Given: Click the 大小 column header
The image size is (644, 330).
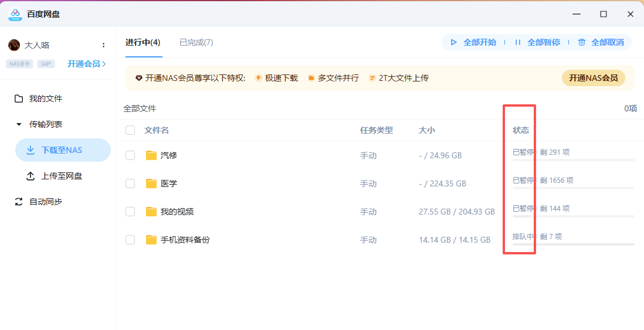Looking at the screenshot, I should coord(427,130).
